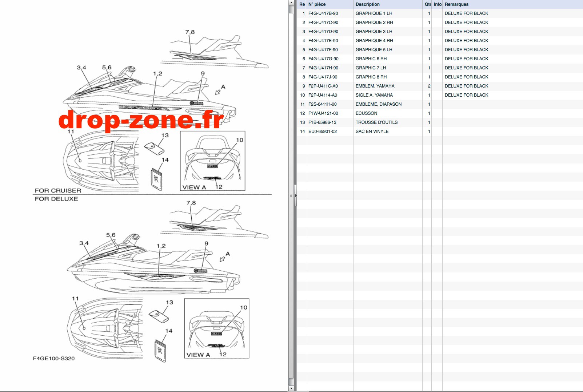Click description TROUSSE D'OUTILS
This screenshot has height=392, width=583.
376,122
